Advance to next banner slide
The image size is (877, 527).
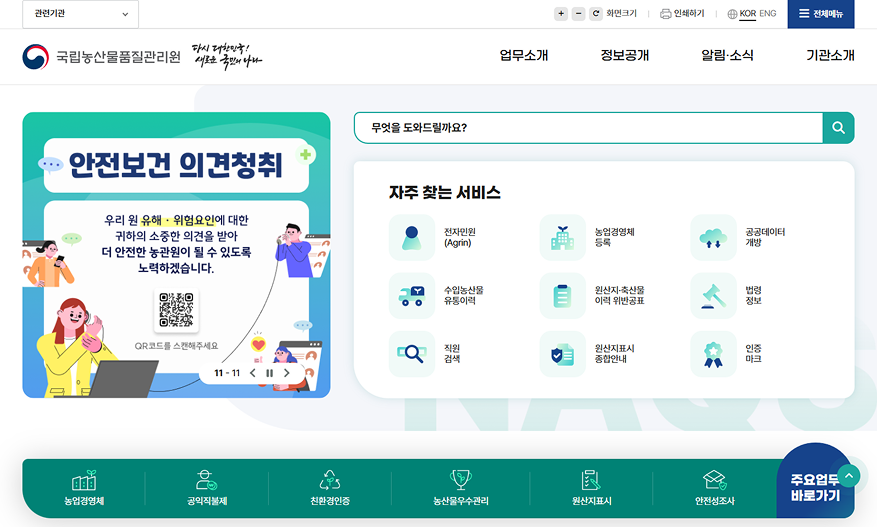(x=287, y=373)
